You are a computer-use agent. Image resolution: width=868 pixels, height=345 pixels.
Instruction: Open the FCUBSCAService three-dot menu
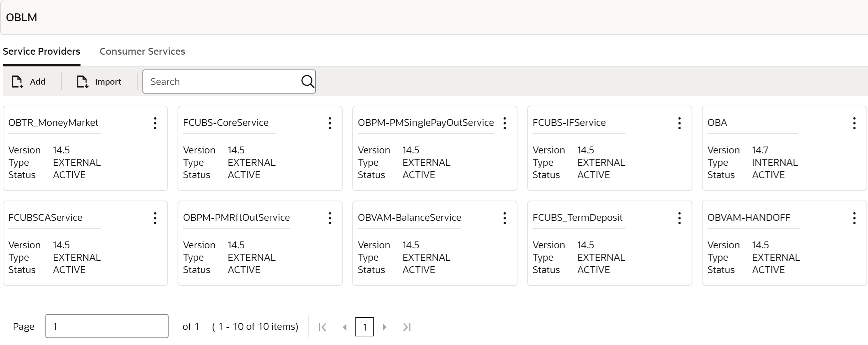[x=155, y=218]
